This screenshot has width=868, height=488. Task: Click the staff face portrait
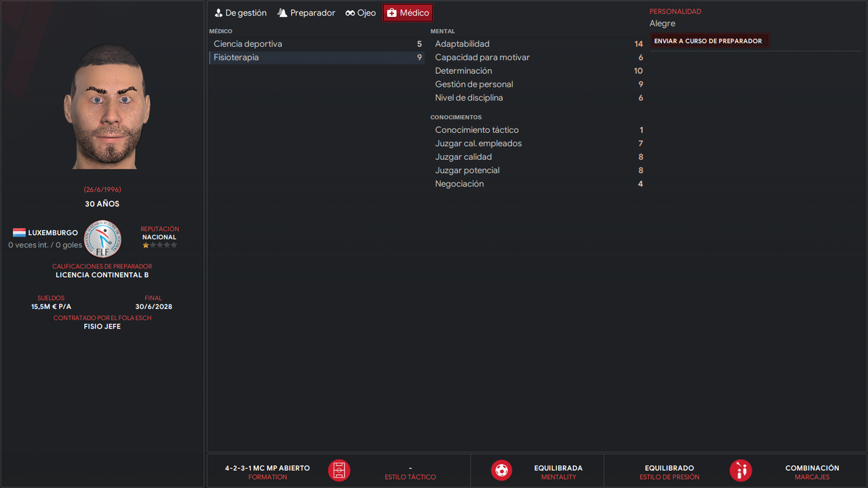pos(107,106)
